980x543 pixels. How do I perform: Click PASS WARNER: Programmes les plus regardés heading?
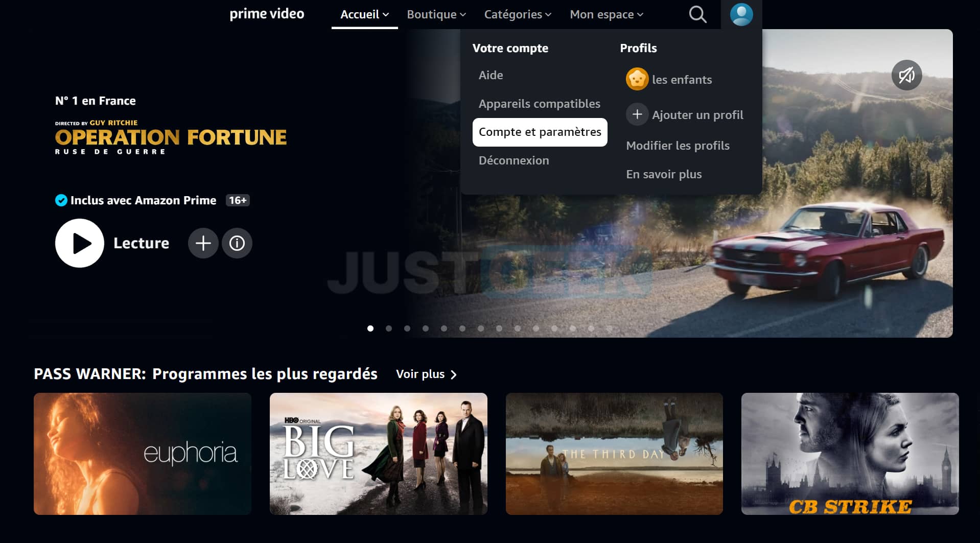point(205,374)
